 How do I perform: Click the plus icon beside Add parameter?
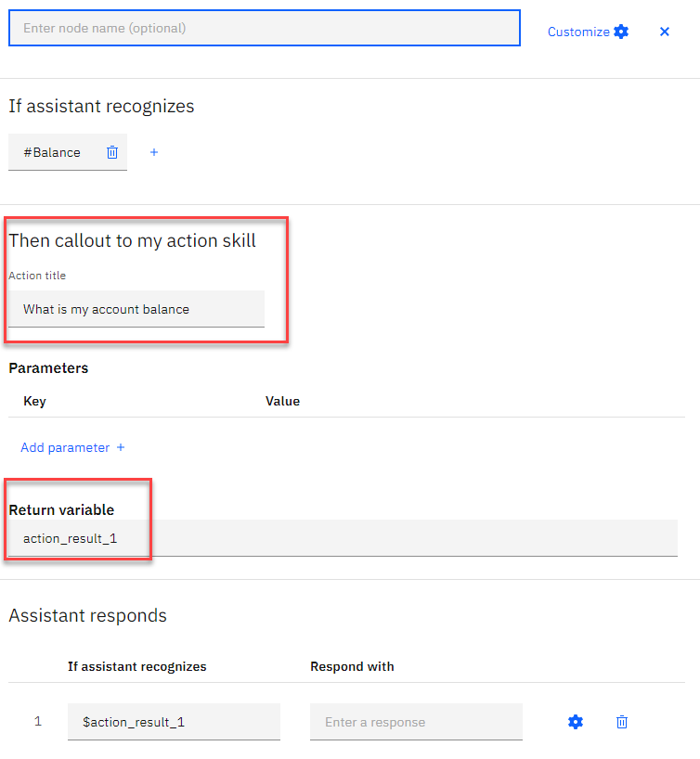pos(121,448)
